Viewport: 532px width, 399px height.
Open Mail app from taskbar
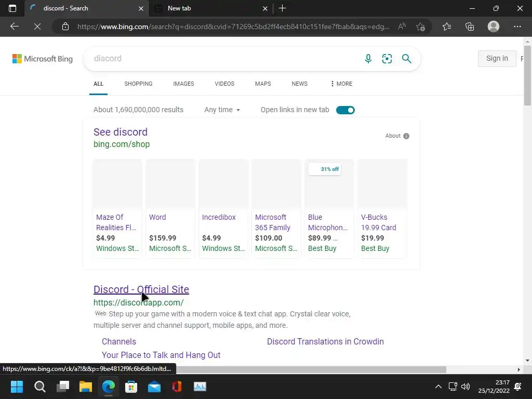154,387
